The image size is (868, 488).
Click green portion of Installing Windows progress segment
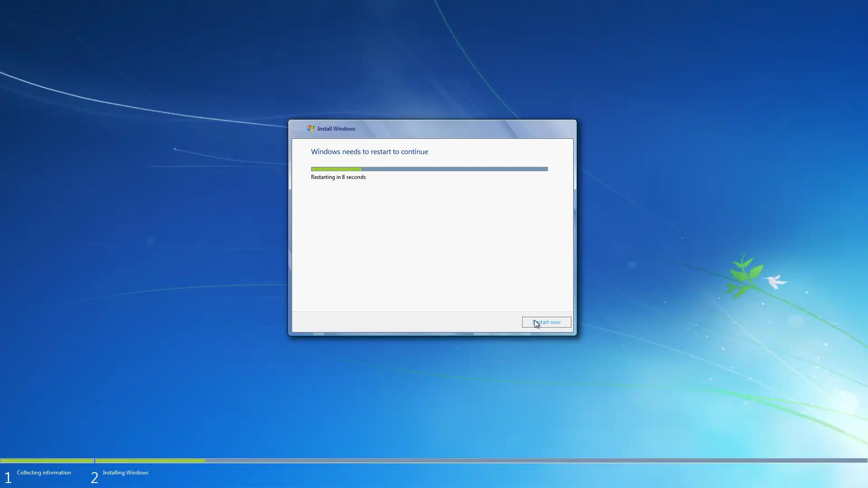(150, 460)
